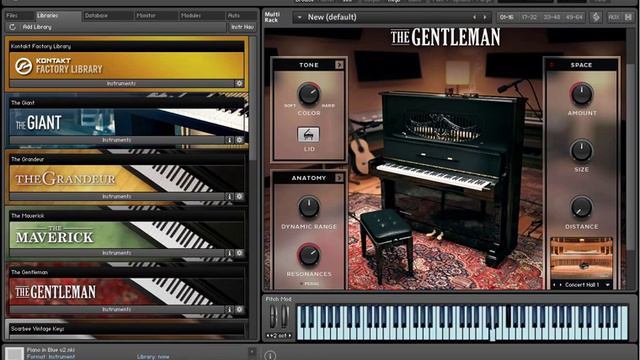
Task: Select the previous multi preset arrow
Action: click(474, 17)
